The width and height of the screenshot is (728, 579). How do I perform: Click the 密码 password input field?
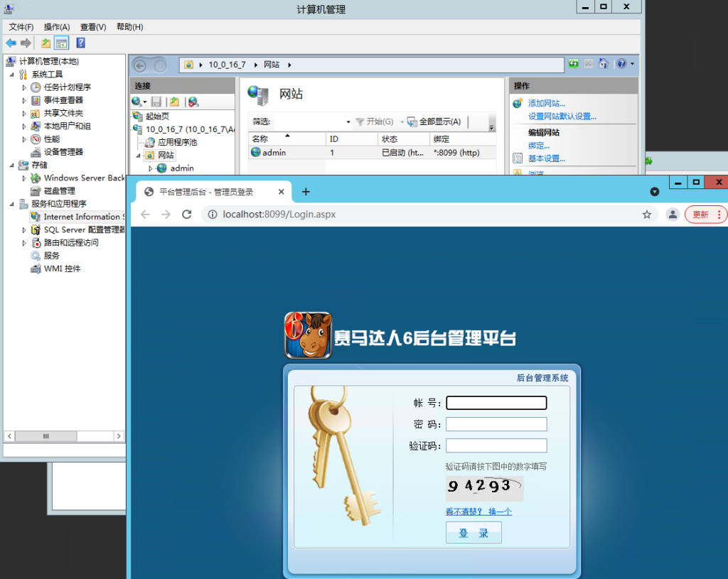pos(496,424)
